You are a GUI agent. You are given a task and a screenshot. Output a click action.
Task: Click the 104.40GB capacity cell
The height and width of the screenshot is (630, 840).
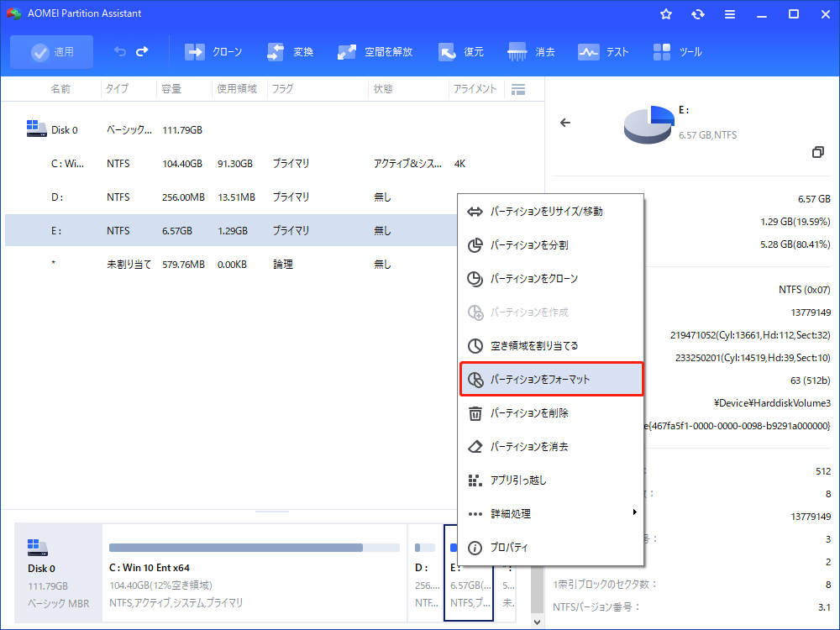coord(182,164)
